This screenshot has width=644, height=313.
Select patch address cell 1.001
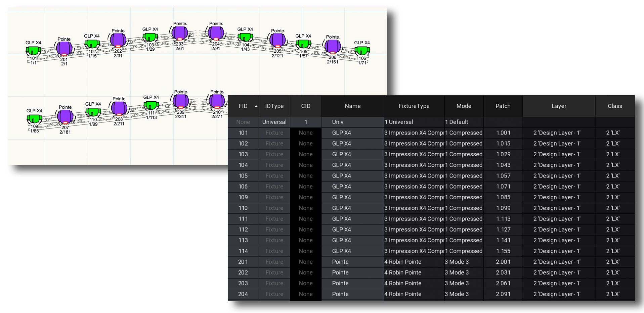503,133
